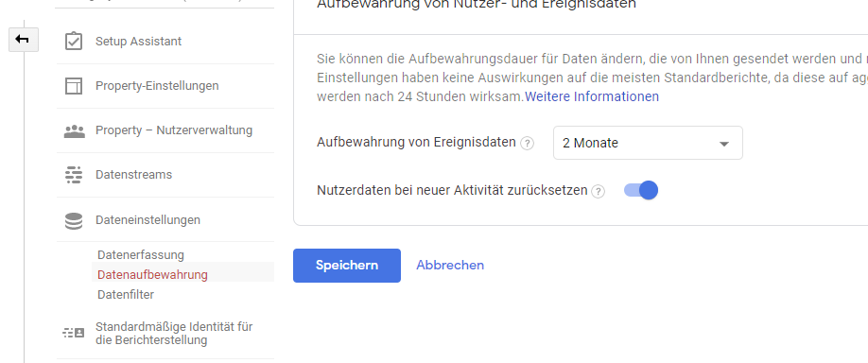
Task: Click the Setup Assistant checkmark icon
Action: [x=74, y=42]
